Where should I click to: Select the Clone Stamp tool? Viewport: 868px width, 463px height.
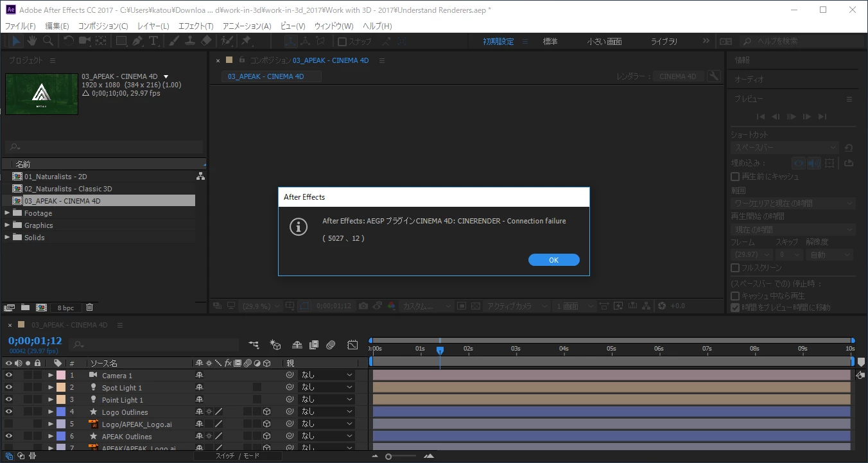coord(190,41)
